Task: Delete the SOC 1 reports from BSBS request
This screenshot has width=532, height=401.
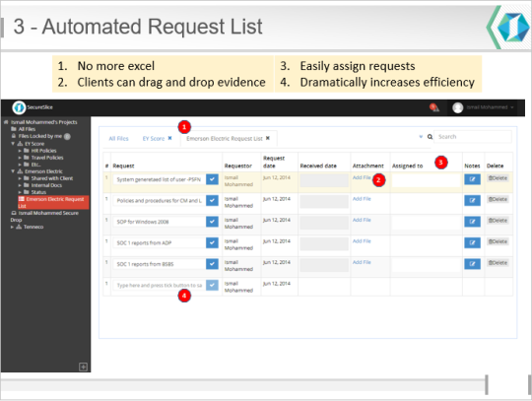Action: click(498, 263)
